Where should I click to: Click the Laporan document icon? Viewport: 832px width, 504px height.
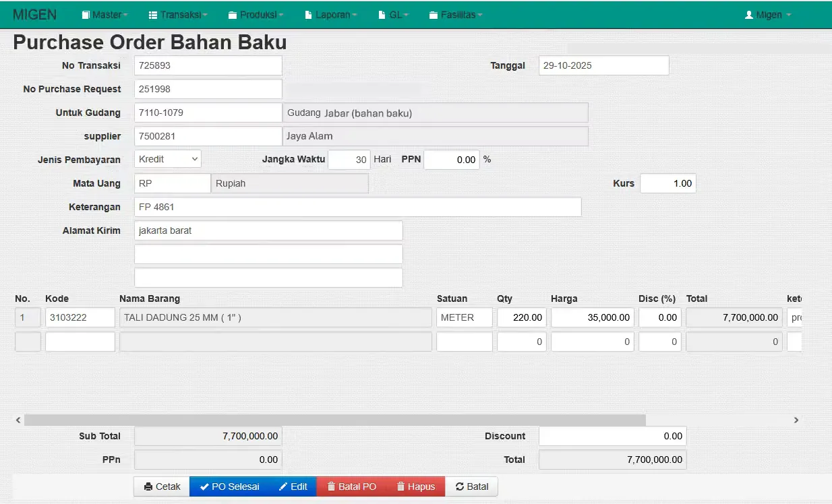[309, 15]
